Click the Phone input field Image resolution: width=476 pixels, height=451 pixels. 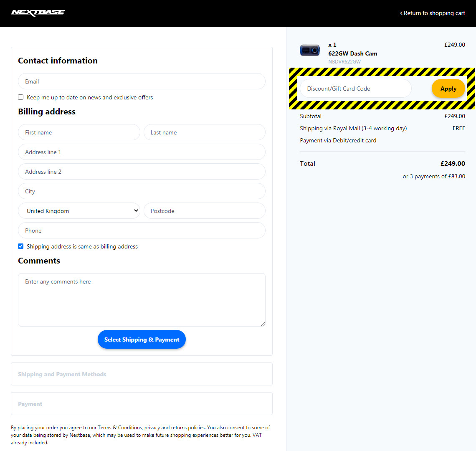point(142,230)
